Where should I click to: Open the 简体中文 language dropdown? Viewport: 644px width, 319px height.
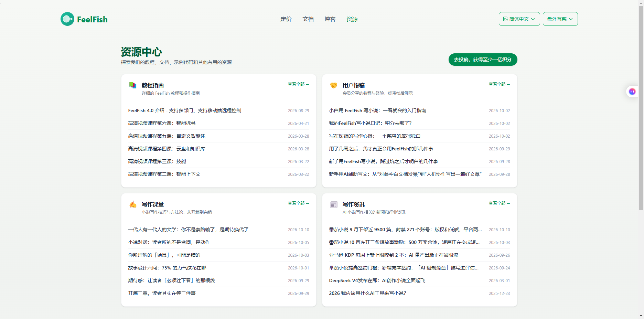click(x=519, y=19)
